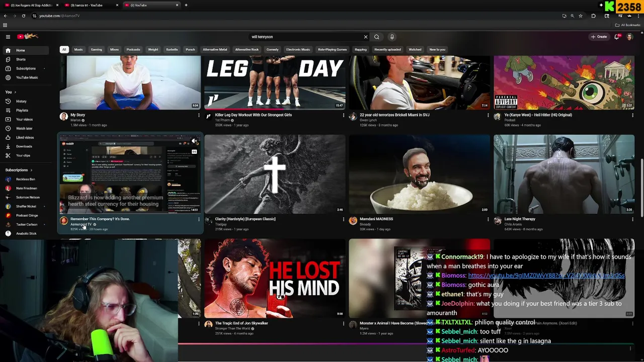Open the browser extensions puzzle icon
Image resolution: width=644 pixels, height=362 pixels.
pyautogui.click(x=593, y=16)
